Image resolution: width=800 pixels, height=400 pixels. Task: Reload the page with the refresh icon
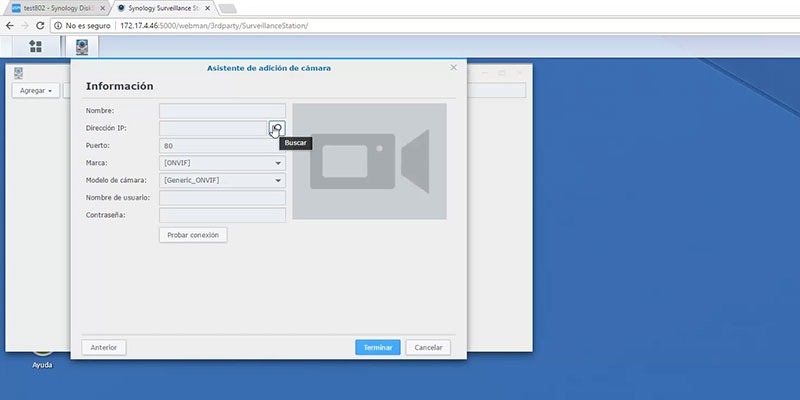40,26
